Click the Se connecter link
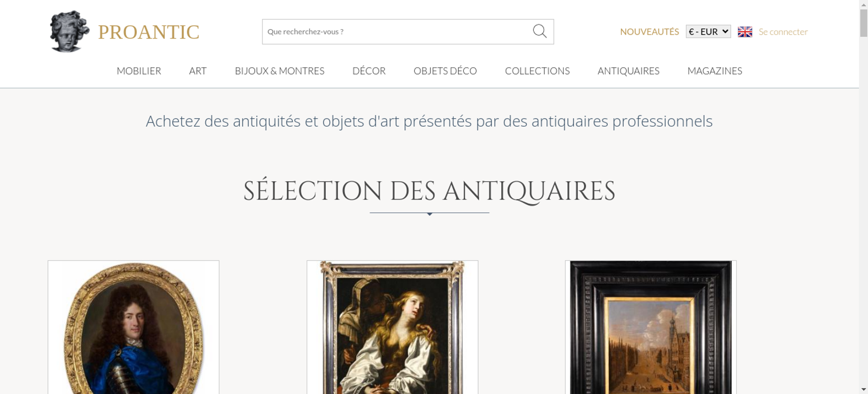868x394 pixels. 783,32
